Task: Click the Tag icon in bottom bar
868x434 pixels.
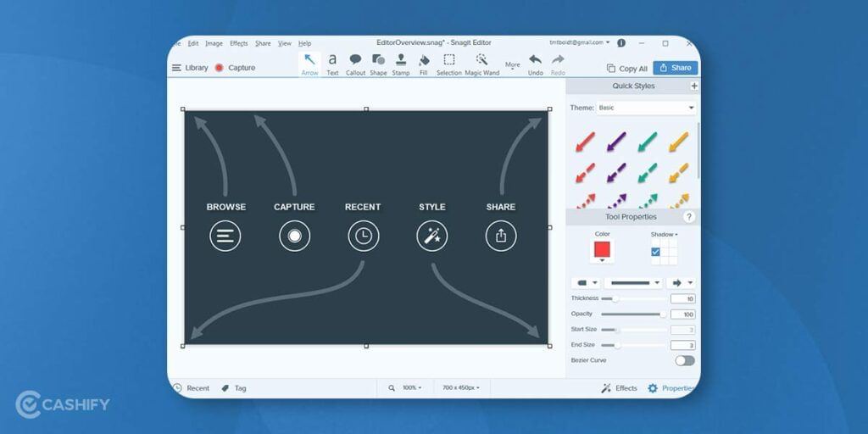Action: 225,388
